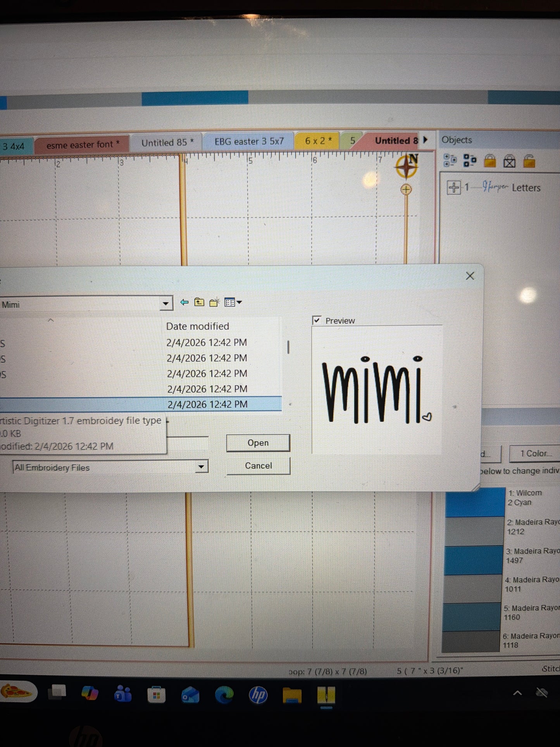Viewport: 560px width, 747px height.
Task: Open Microsoft Edge from the taskbar
Action: click(224, 695)
